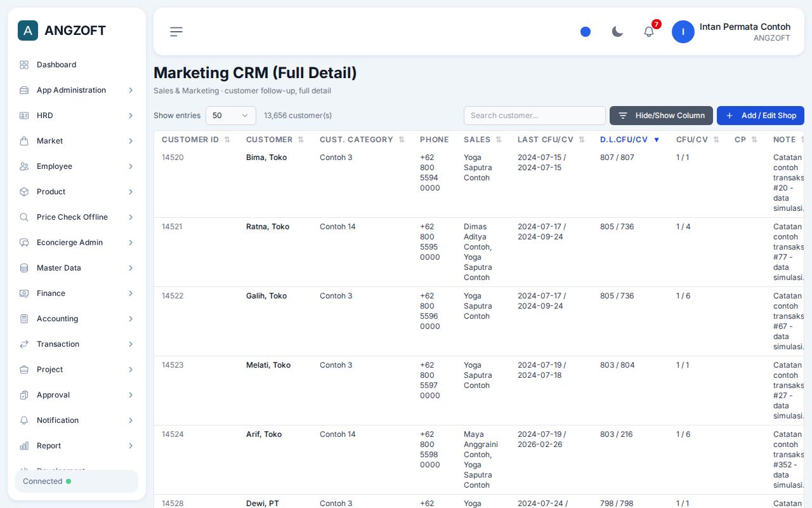Expand the Project menu chevron
The width and height of the screenshot is (812, 508).
[131, 370]
